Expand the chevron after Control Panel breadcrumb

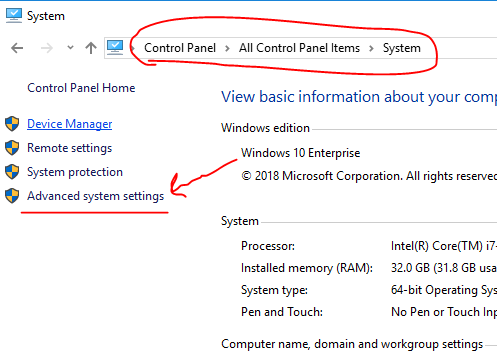227,49
